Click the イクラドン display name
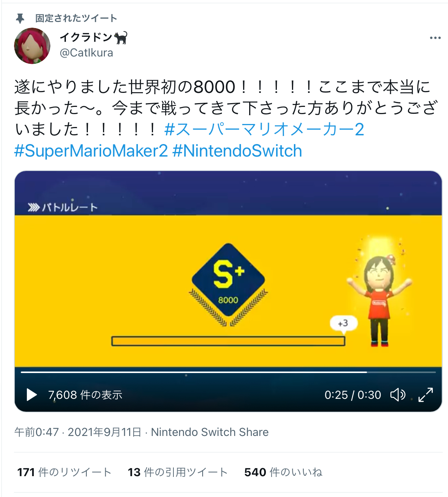448x497 pixels. [x=86, y=38]
